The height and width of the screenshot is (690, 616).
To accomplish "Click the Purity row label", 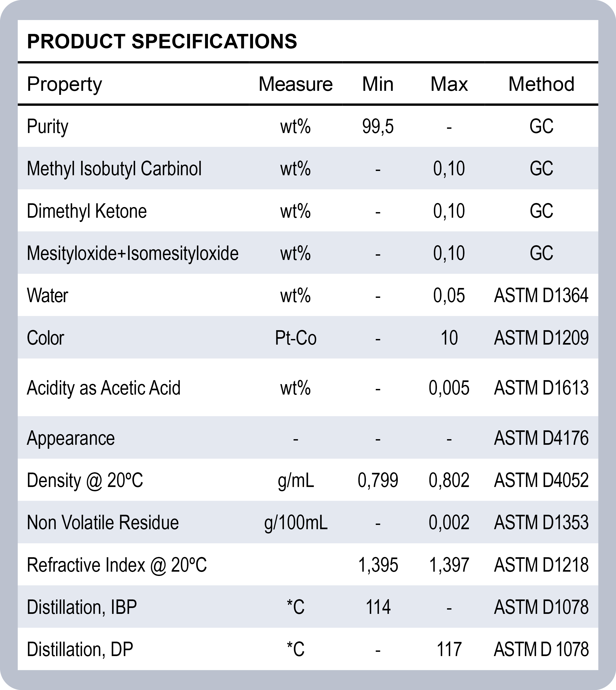I will point(48,127).
